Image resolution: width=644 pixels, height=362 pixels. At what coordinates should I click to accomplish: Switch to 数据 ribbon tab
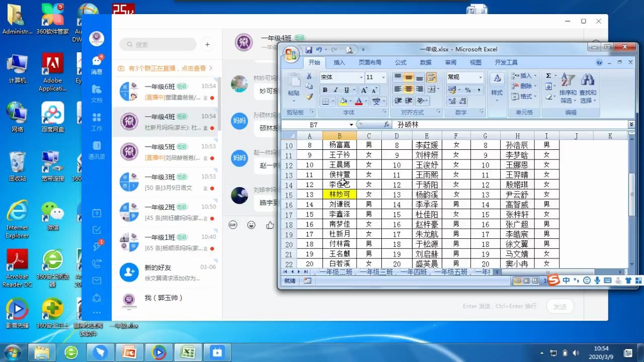(x=426, y=63)
